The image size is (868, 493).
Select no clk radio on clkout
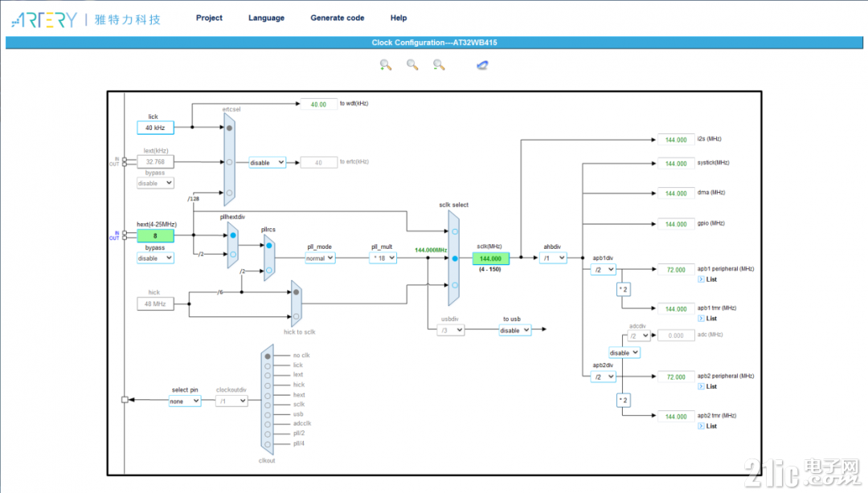point(268,357)
